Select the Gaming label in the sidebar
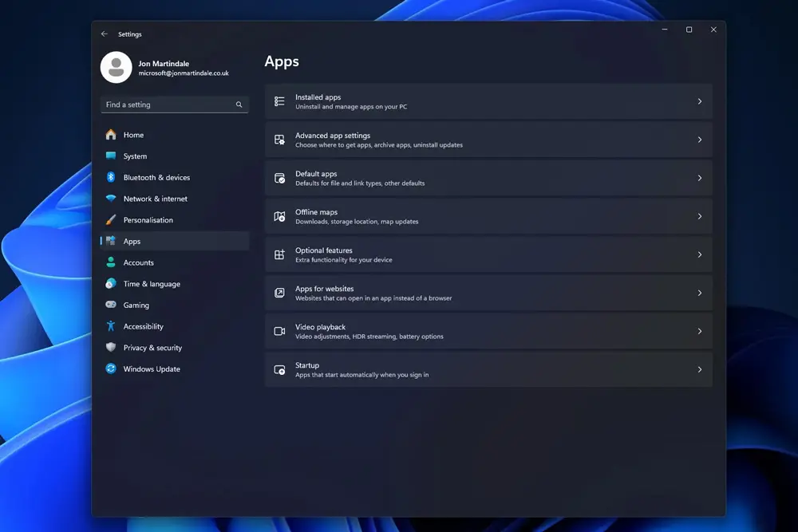This screenshot has width=798, height=532. [136, 305]
